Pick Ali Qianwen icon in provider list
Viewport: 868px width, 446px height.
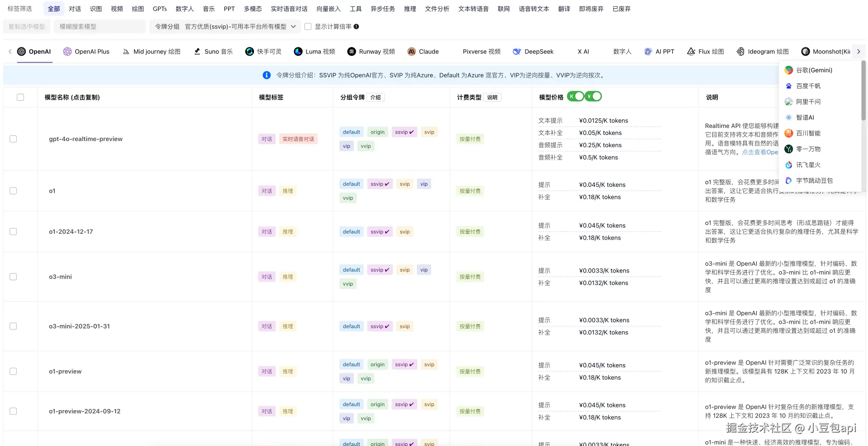coord(789,102)
